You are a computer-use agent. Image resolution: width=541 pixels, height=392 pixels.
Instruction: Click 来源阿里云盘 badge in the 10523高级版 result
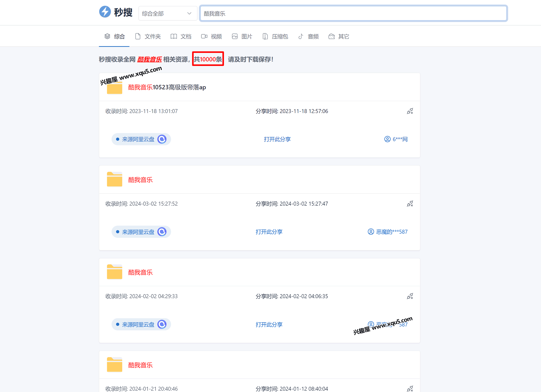[141, 139]
